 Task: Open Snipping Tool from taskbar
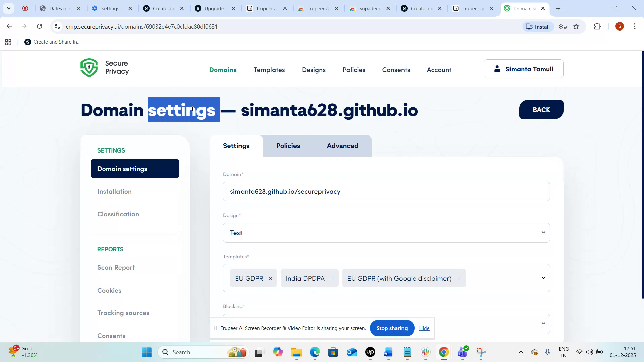coord(481,352)
